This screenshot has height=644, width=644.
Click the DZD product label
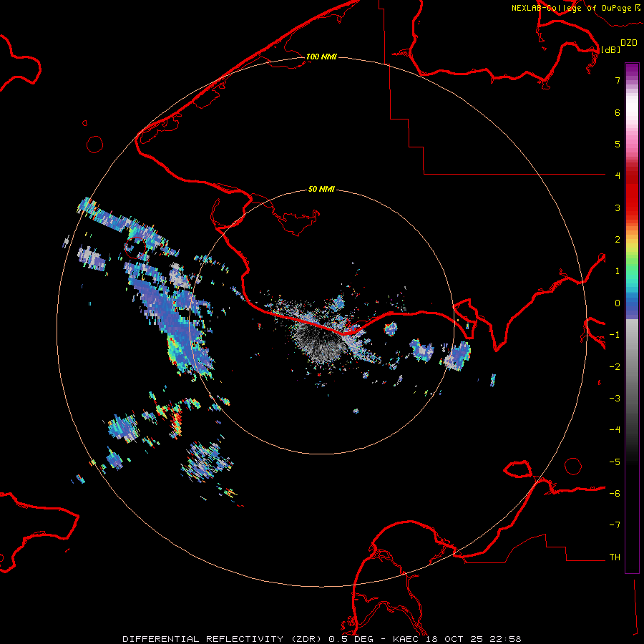point(628,43)
